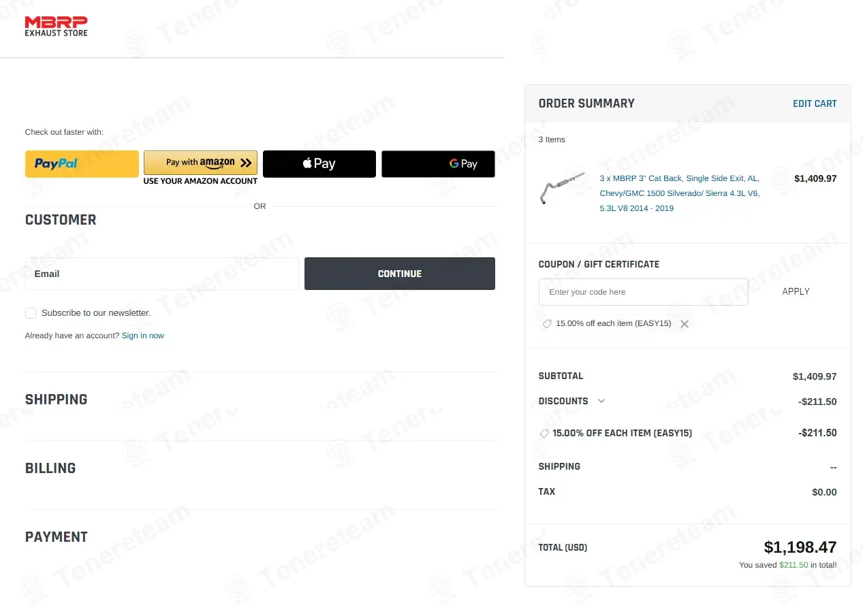Open the MBRP 3" Cat Back product link
This screenshot has width=863, height=616.
680,193
